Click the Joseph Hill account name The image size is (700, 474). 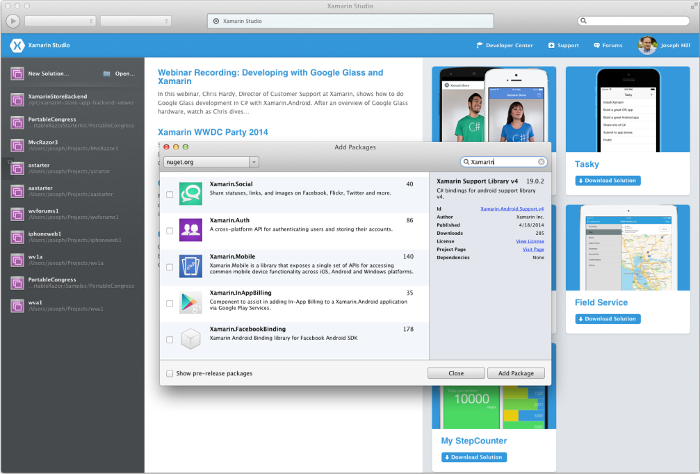675,45
